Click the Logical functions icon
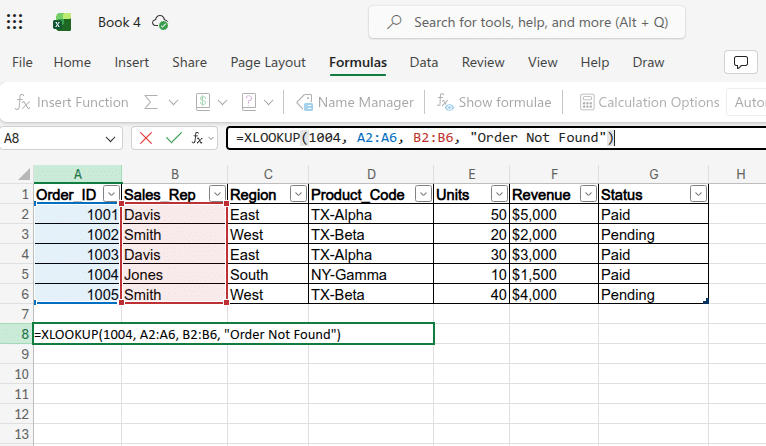 (x=249, y=102)
